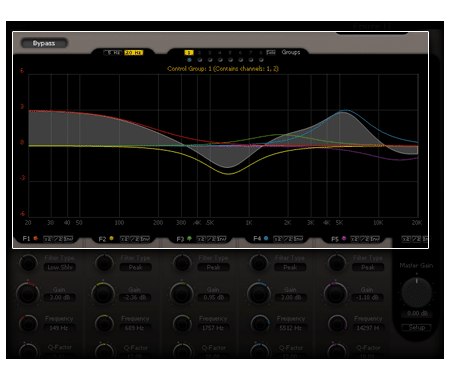Image resolution: width=450 pixels, height=380 pixels.
Task: Switch to control group 1 tab
Action: pyautogui.click(x=189, y=53)
